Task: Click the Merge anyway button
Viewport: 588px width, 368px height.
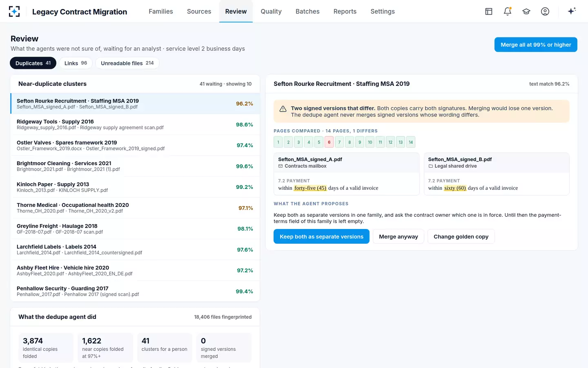Action: 399,236
